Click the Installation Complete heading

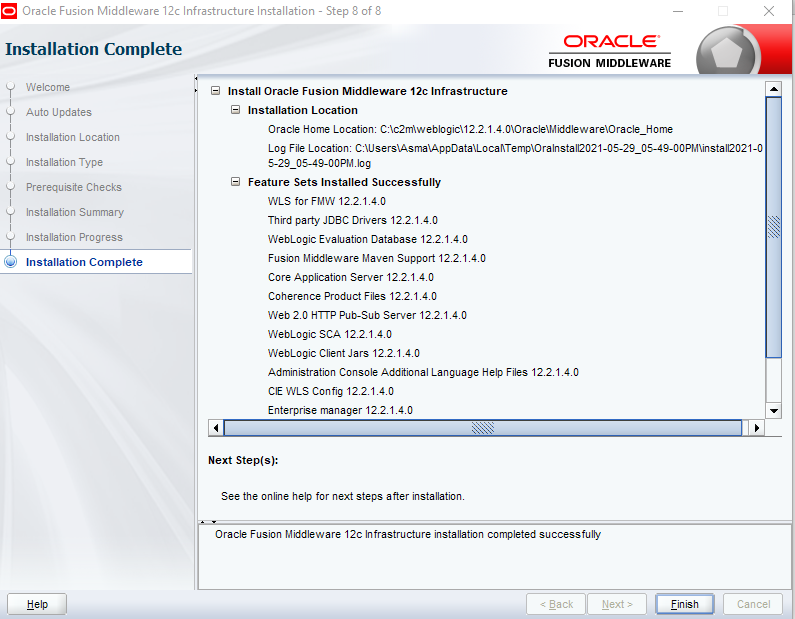coord(93,49)
